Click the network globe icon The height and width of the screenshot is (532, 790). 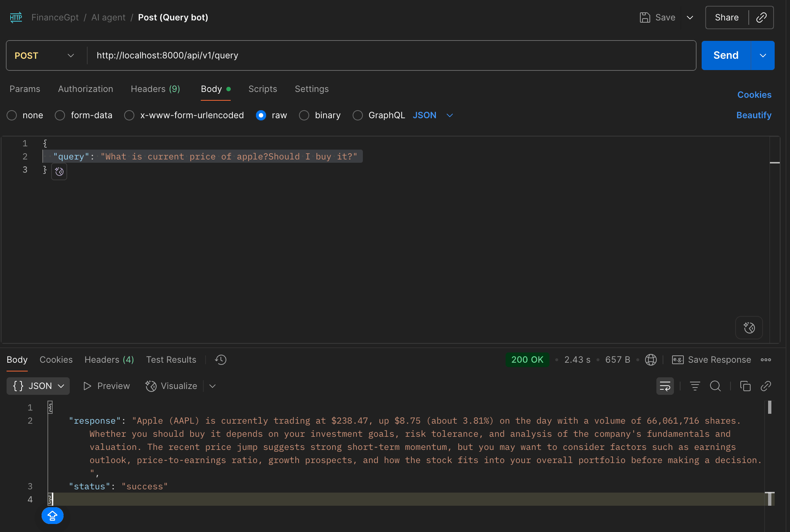click(651, 360)
